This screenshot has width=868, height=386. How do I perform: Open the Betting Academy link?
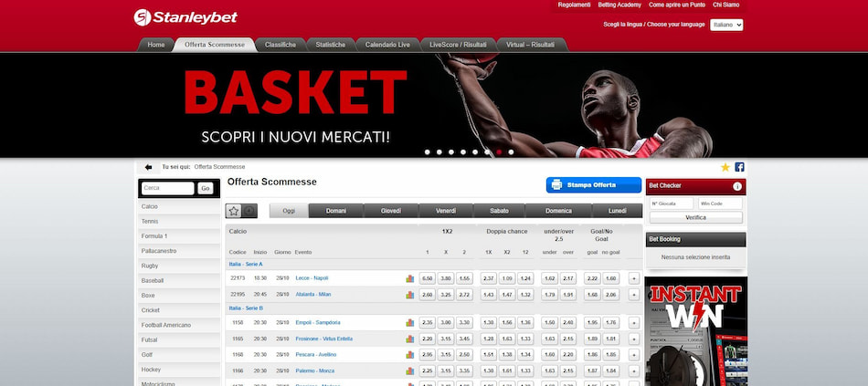[619, 5]
